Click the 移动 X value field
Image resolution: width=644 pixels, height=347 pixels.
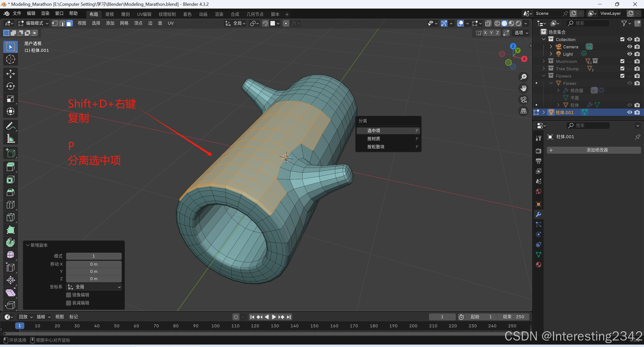pyautogui.click(x=94, y=264)
